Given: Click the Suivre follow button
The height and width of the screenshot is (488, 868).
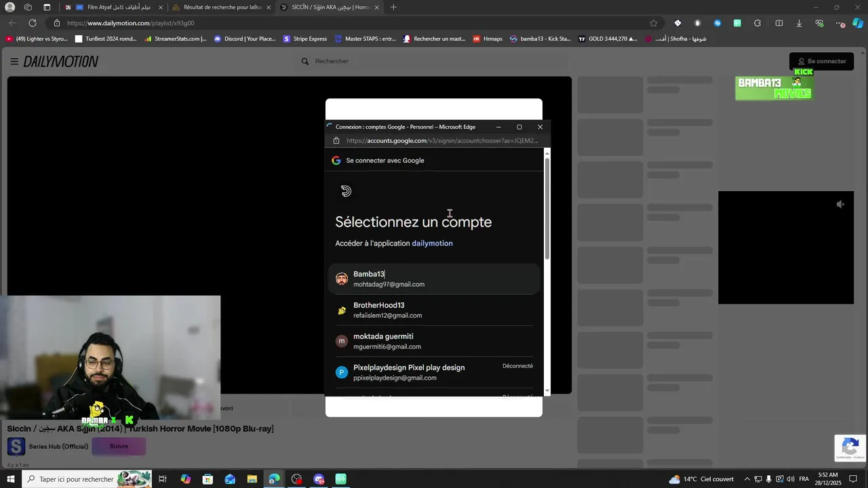Looking at the screenshot, I should [x=119, y=446].
